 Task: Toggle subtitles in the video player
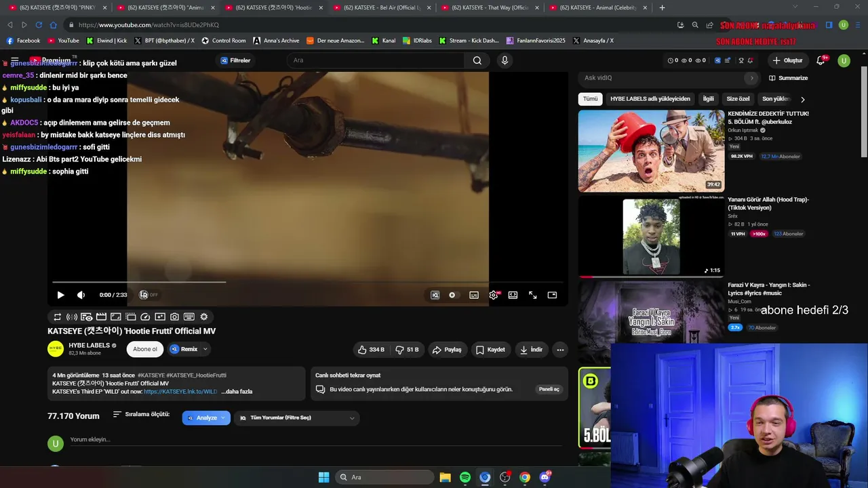(474, 295)
